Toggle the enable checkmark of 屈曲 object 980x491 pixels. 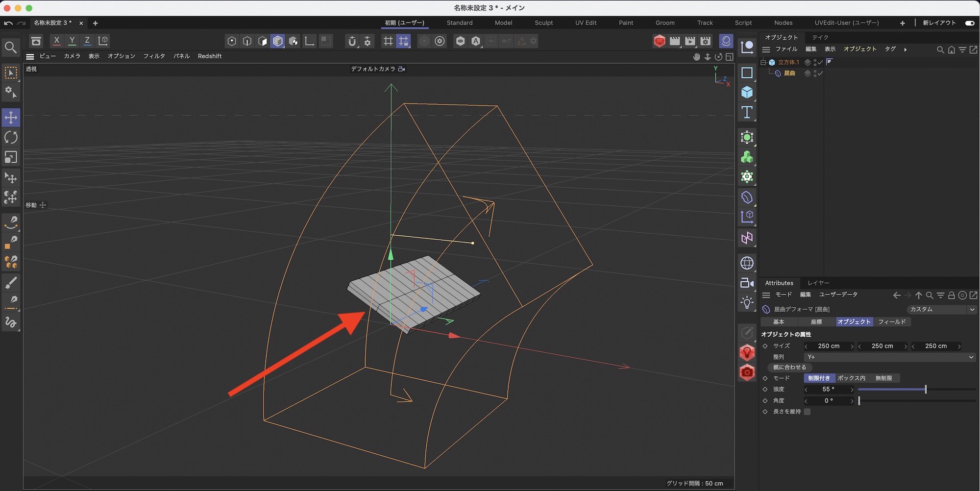click(820, 74)
